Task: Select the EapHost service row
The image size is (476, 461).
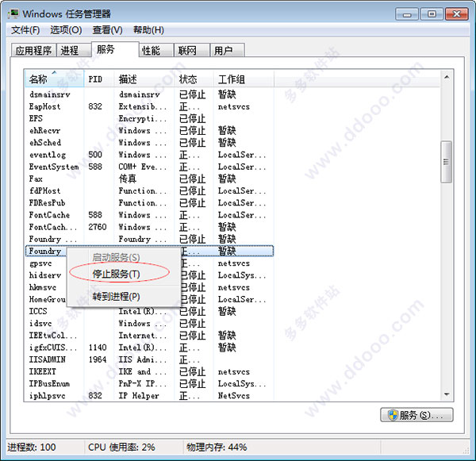Action: pos(149,106)
